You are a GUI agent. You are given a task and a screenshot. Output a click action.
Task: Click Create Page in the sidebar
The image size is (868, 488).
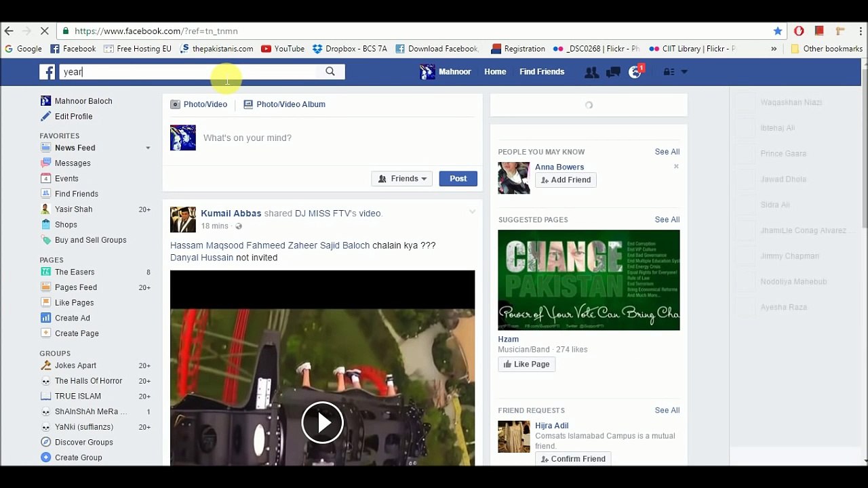77,333
